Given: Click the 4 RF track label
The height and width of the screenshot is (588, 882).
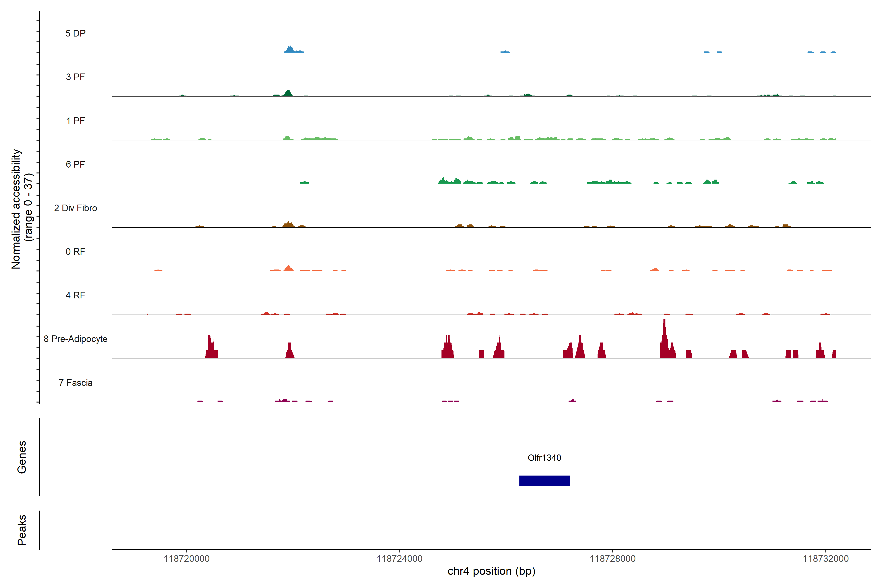Looking at the screenshot, I should coord(75,295).
